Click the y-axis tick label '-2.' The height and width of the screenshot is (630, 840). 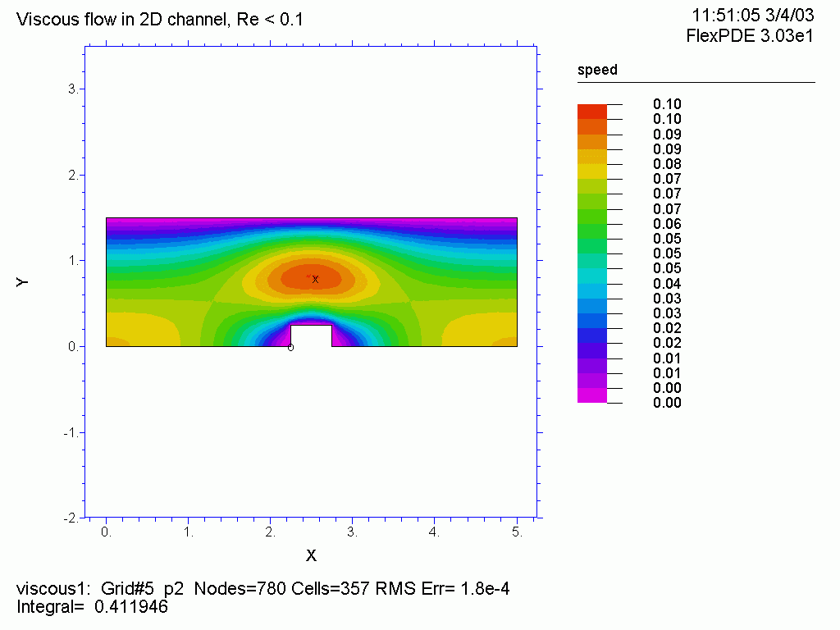coord(71,518)
